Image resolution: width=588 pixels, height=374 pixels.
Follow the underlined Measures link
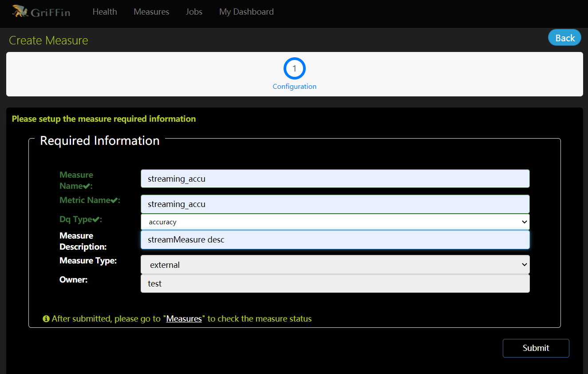184,318
